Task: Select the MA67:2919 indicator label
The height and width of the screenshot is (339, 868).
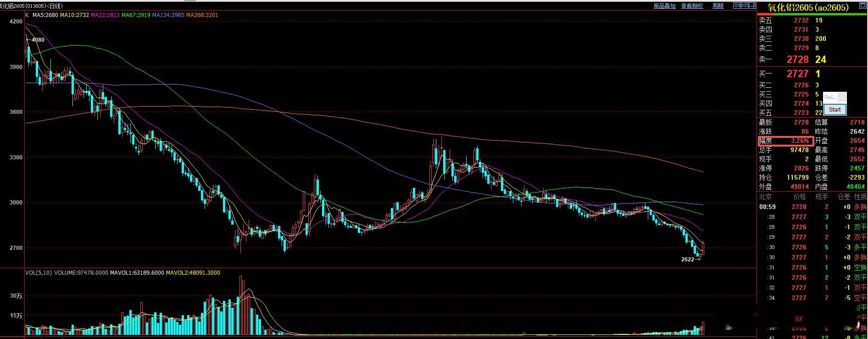Action: [136, 15]
